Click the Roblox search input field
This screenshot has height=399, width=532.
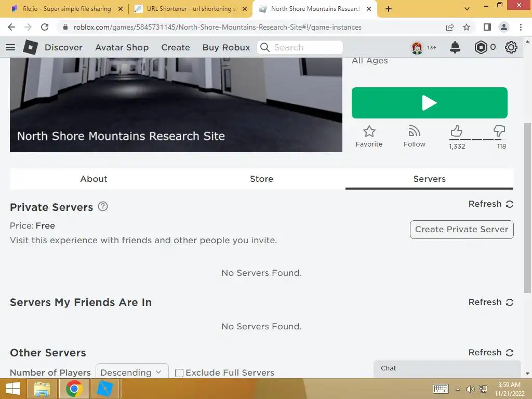click(300, 47)
